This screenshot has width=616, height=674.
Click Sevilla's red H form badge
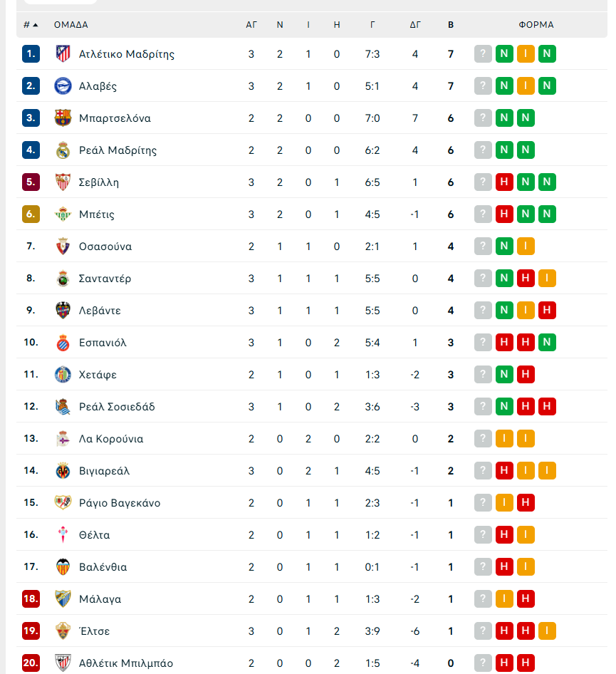click(504, 182)
